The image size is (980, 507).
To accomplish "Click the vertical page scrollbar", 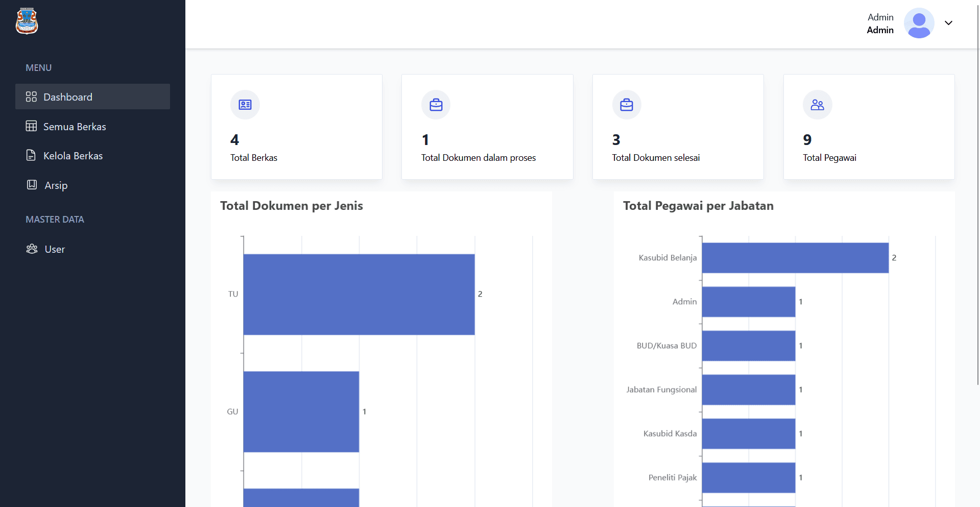I will coord(978,194).
